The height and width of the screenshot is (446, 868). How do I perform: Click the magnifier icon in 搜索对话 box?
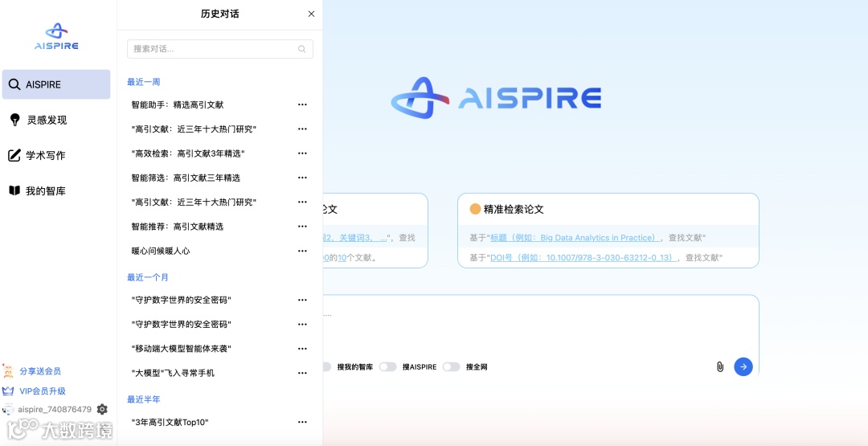[301, 49]
